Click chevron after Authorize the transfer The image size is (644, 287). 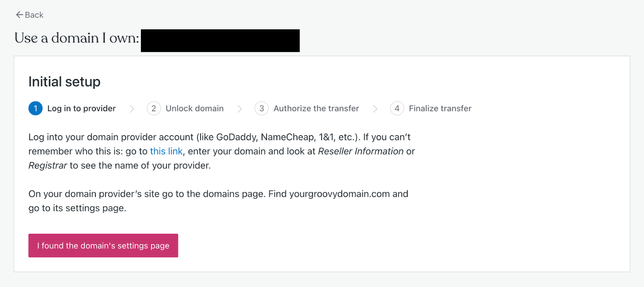click(x=375, y=109)
